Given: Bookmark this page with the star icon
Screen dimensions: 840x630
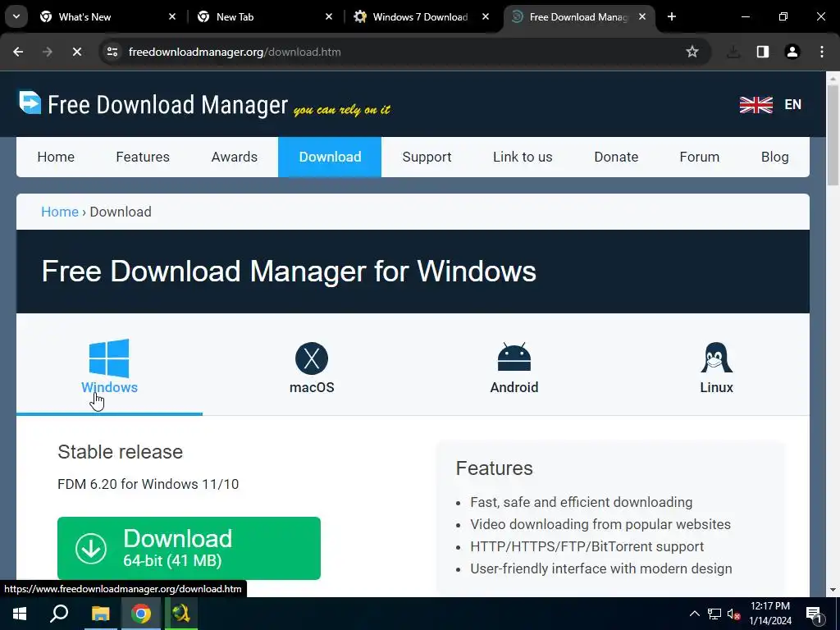Looking at the screenshot, I should (692, 52).
